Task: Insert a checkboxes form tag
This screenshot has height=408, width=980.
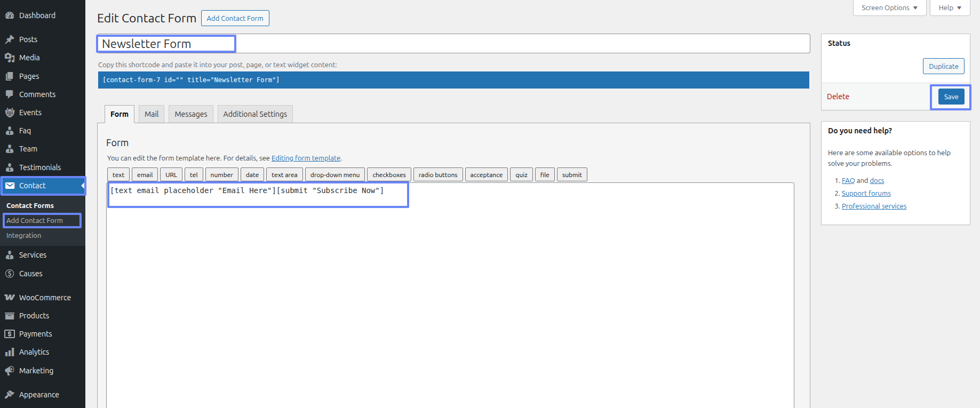Action: (389, 175)
